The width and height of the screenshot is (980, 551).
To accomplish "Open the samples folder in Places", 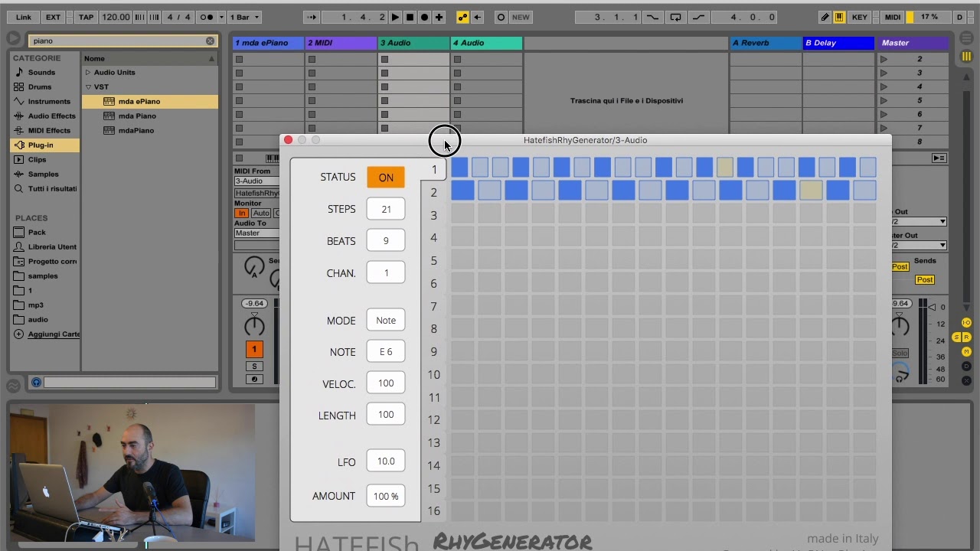I will [43, 276].
